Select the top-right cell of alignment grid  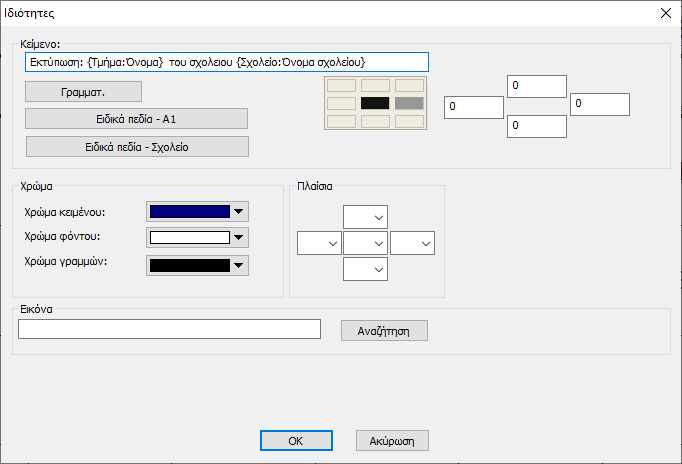click(x=409, y=86)
